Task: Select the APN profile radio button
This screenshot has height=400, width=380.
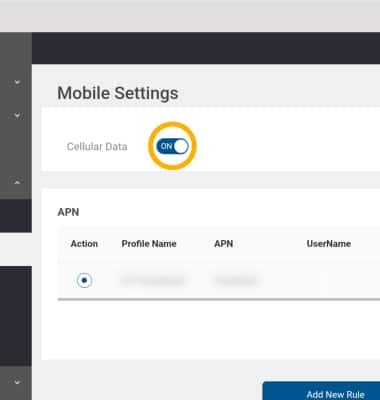Action: pyautogui.click(x=84, y=280)
